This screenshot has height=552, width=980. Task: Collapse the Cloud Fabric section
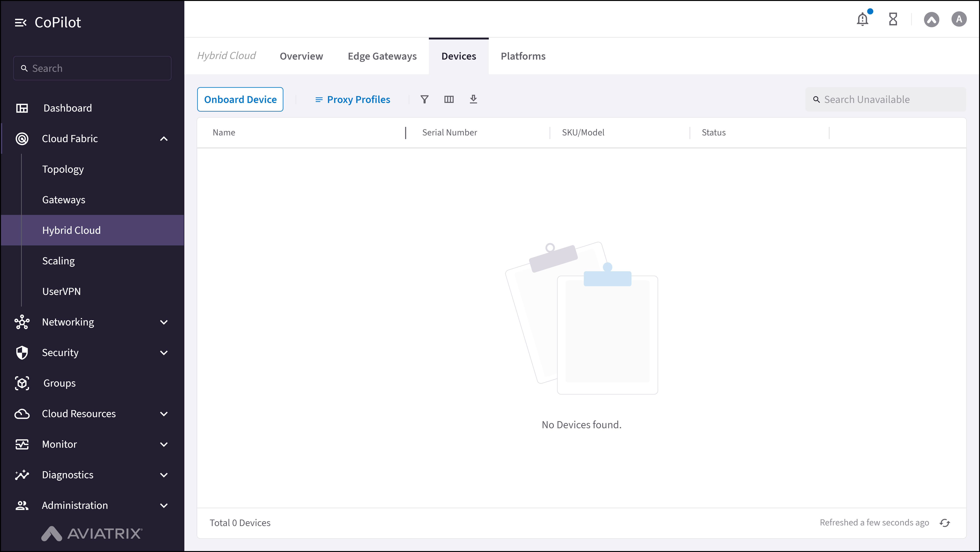coord(164,138)
